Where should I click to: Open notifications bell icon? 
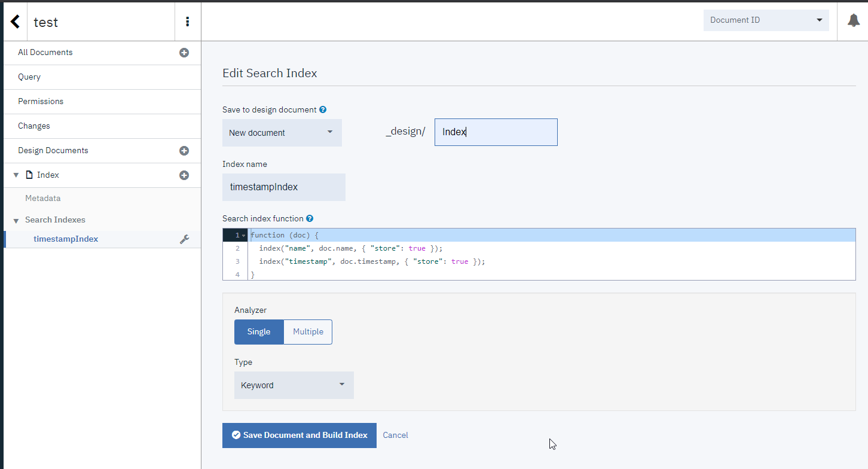click(x=854, y=20)
